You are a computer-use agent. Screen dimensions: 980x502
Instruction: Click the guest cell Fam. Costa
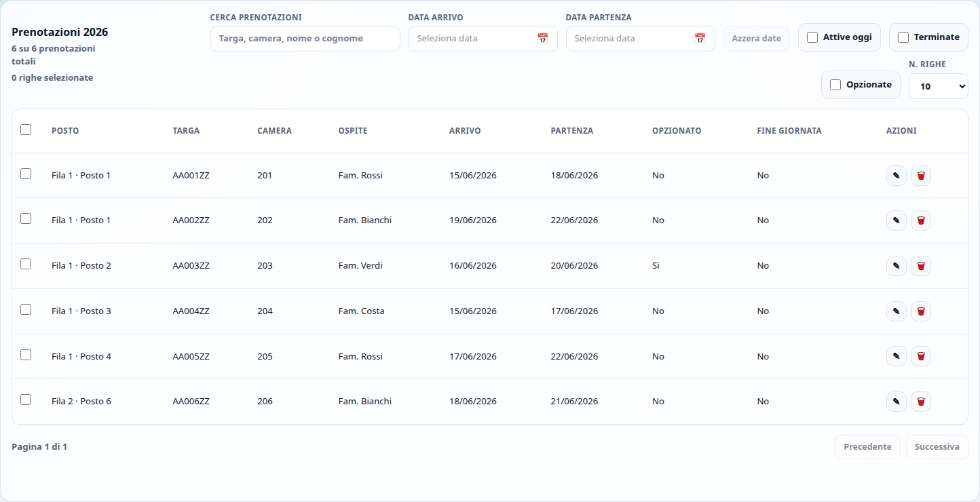point(361,311)
